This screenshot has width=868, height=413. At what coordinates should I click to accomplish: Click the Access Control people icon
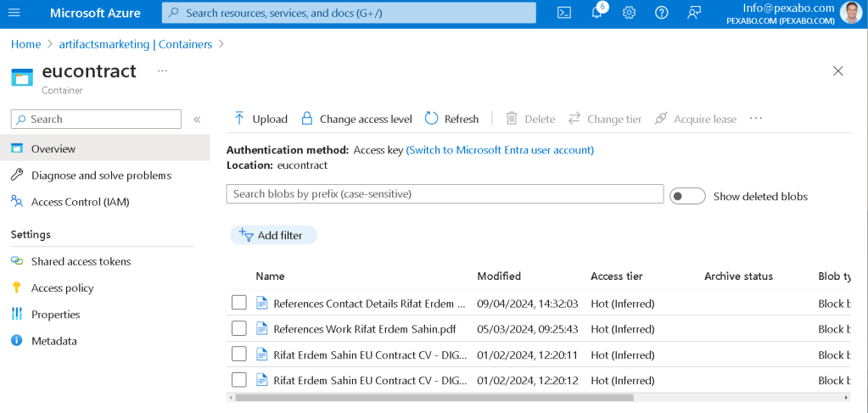coord(17,202)
